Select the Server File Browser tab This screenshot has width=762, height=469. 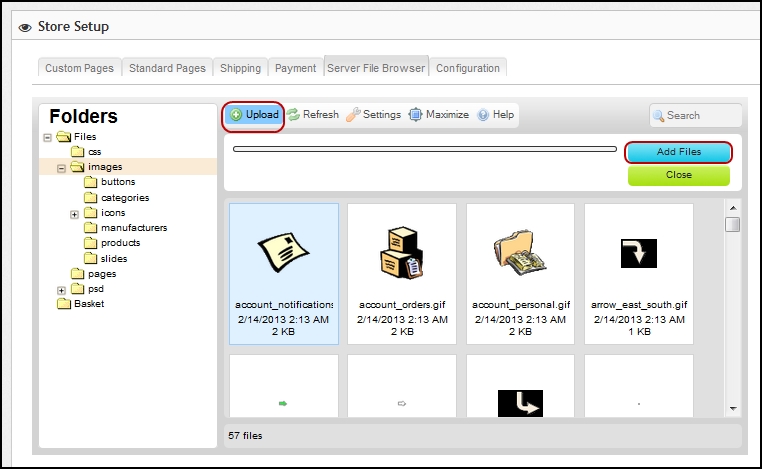376,67
